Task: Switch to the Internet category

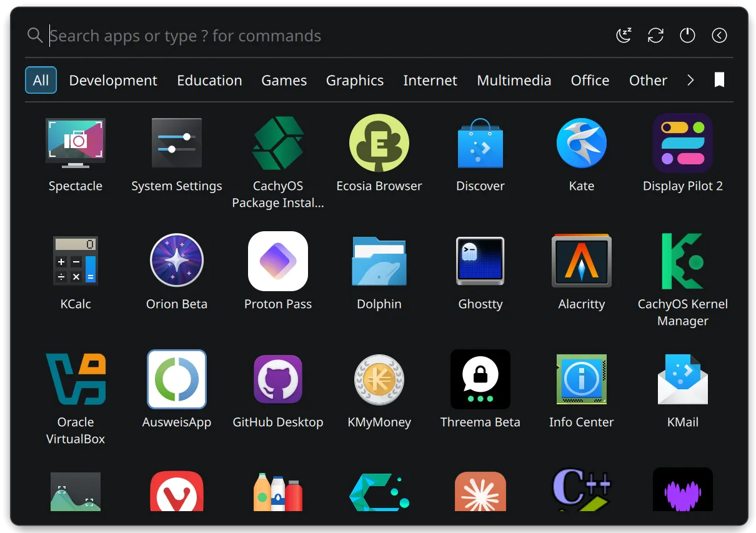Action: pos(430,80)
